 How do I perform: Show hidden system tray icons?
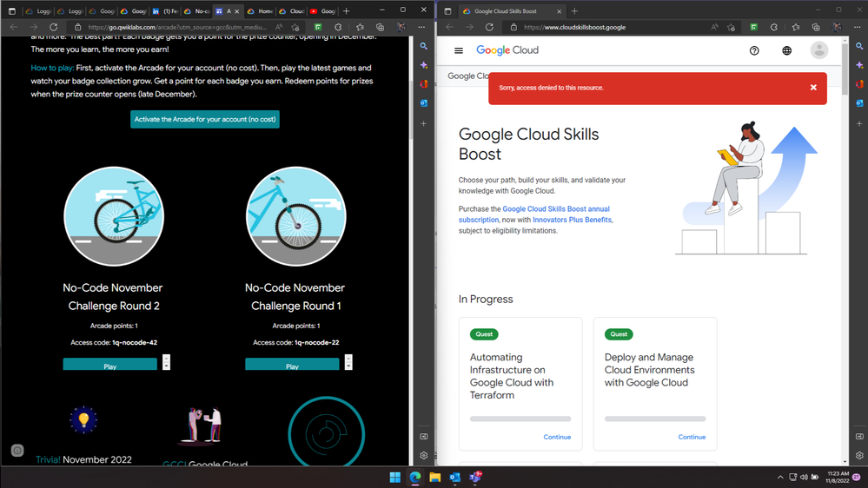coord(780,477)
